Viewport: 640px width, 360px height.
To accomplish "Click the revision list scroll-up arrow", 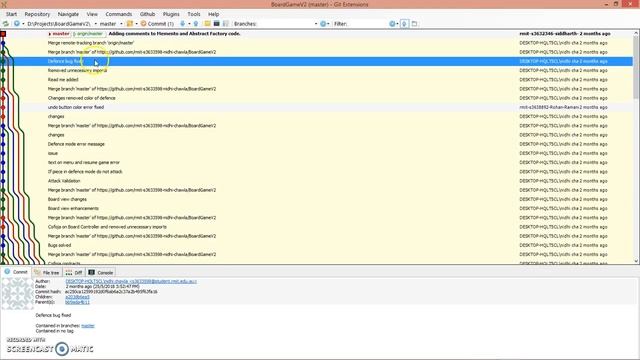I will pos(636,33).
